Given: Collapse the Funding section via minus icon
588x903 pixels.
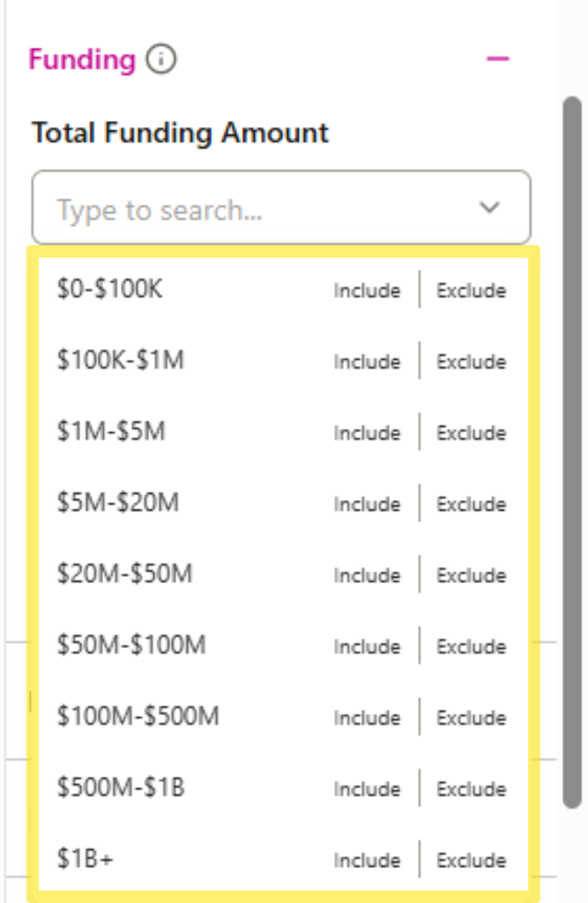Looking at the screenshot, I should pos(498,57).
